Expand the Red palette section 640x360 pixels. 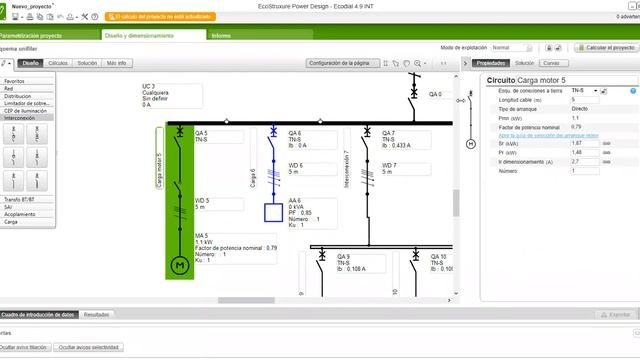tap(27, 89)
